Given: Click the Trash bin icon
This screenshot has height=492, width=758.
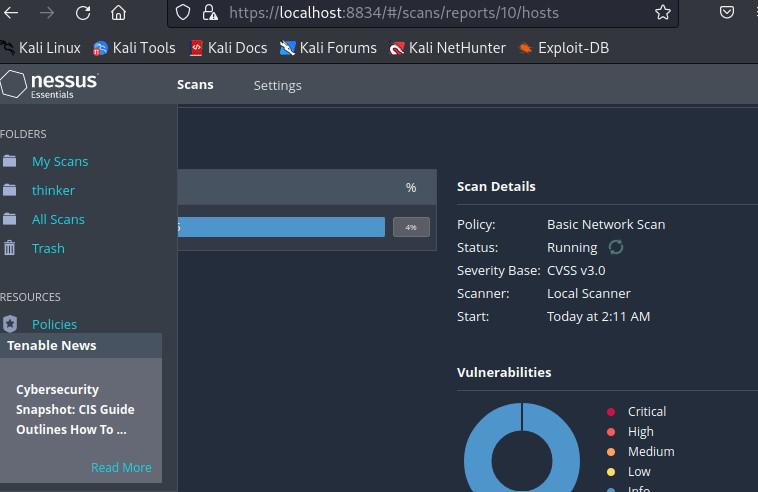Looking at the screenshot, I should 10,248.
